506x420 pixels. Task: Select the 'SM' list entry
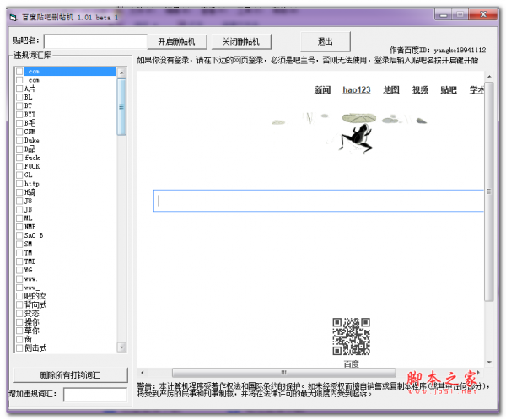click(28, 244)
